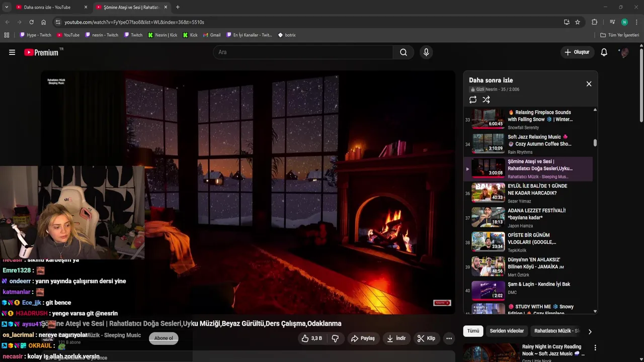644x362 pixels.
Task: Open Dünya'nın EN AHLAKSIZ köyü video
Action: [527, 267]
